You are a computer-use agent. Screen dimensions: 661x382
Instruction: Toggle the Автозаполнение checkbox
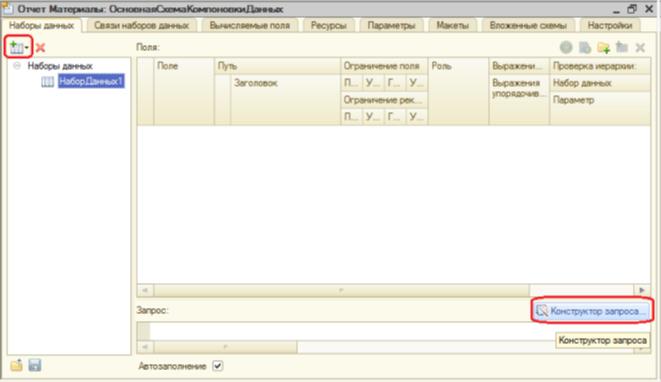click(x=218, y=366)
